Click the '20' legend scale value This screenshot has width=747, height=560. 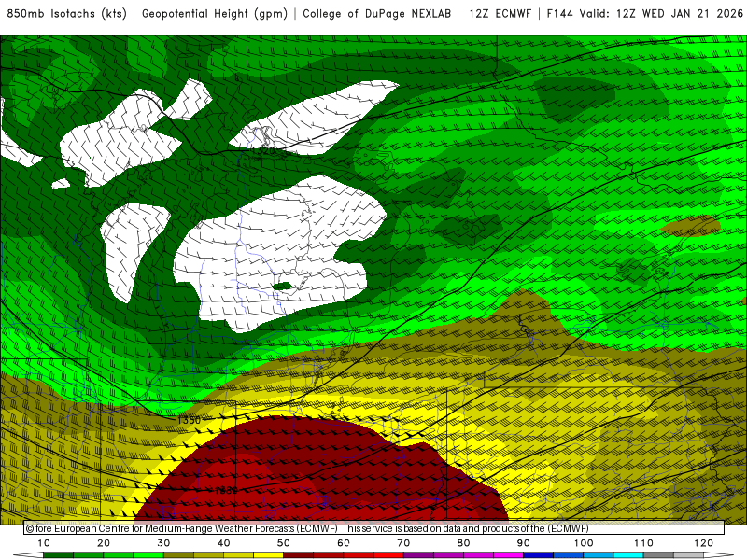[104, 543]
